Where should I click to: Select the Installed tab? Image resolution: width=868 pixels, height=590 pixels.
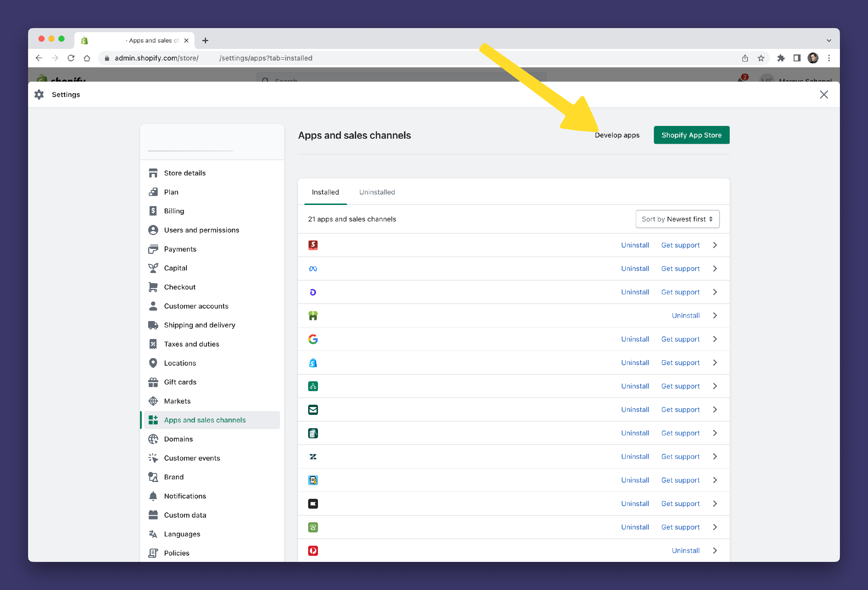coord(325,192)
